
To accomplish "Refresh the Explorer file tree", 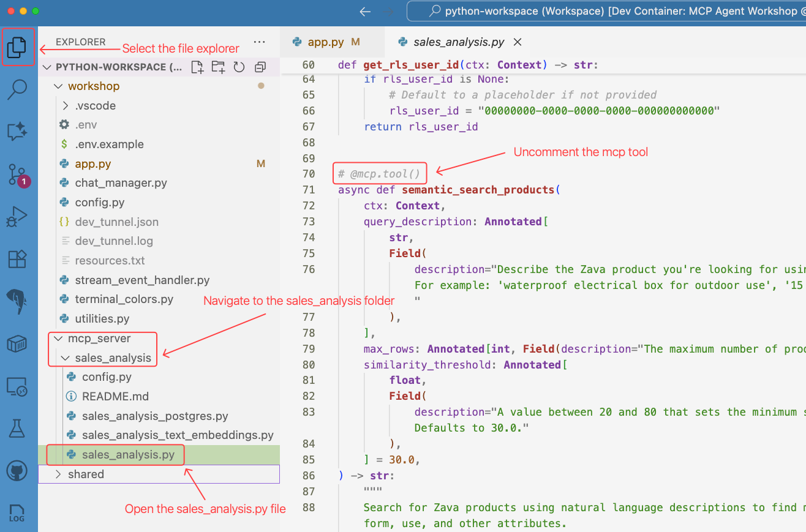I will (x=239, y=67).
